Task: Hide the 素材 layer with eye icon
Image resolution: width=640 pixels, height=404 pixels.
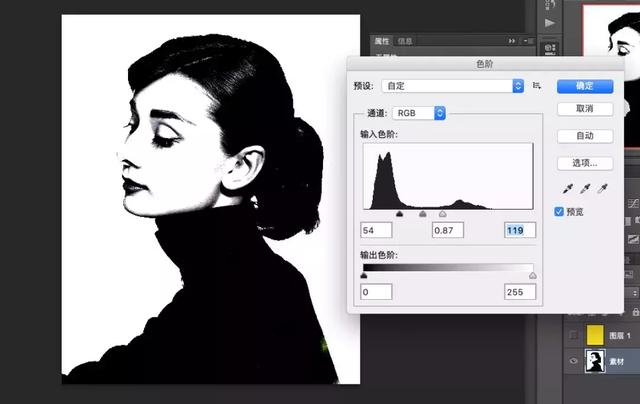Action: click(x=573, y=361)
